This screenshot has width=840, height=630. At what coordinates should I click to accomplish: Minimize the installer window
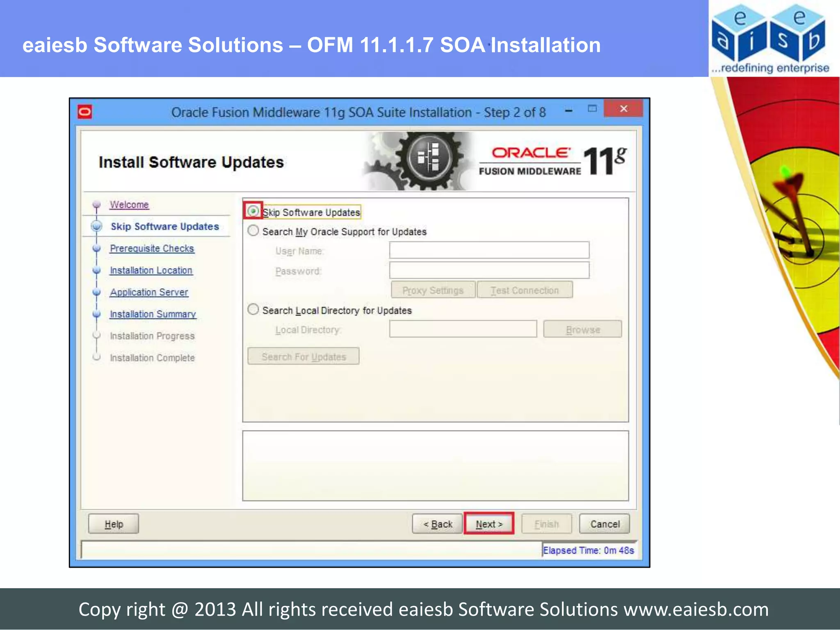point(568,110)
